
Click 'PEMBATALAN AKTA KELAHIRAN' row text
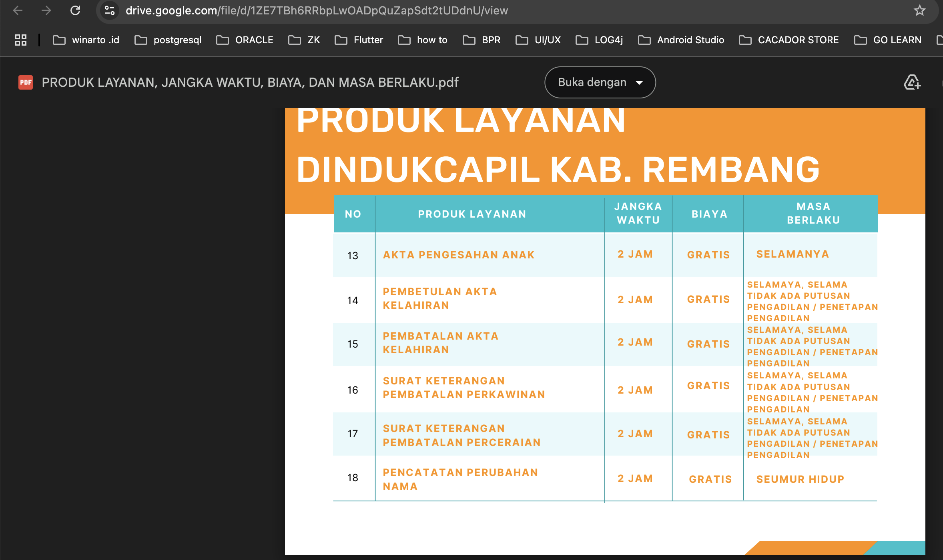tap(441, 343)
